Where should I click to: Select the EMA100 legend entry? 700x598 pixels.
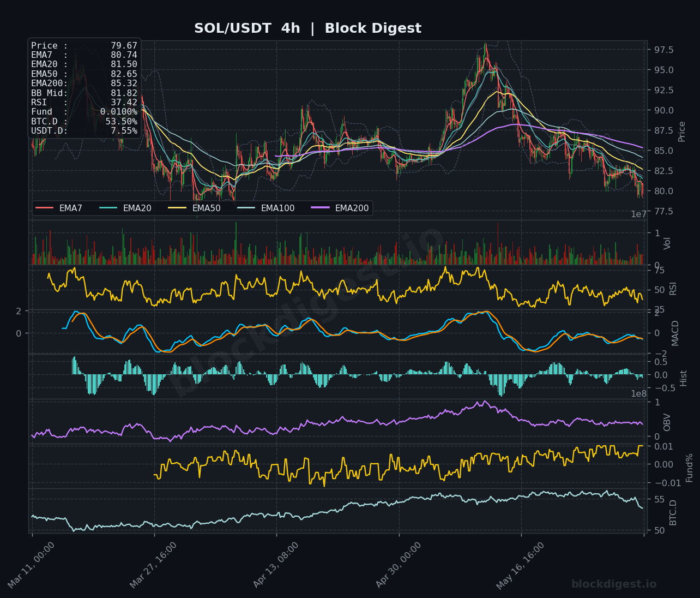point(267,208)
